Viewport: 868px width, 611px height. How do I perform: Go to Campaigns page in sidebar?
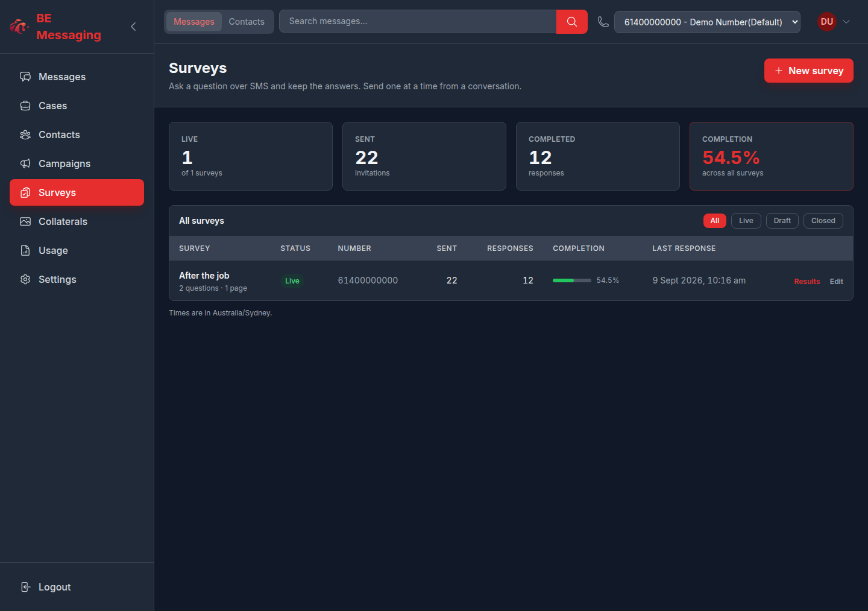coord(77,163)
